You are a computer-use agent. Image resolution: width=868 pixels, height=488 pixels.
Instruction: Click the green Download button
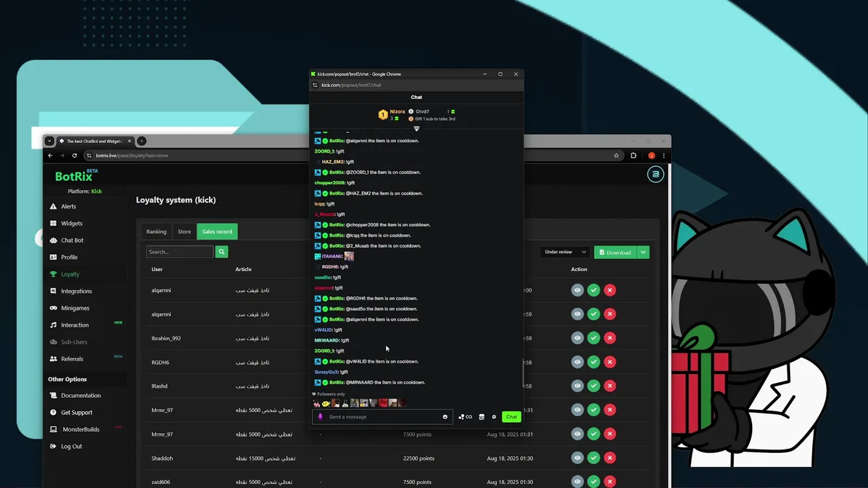pos(615,252)
